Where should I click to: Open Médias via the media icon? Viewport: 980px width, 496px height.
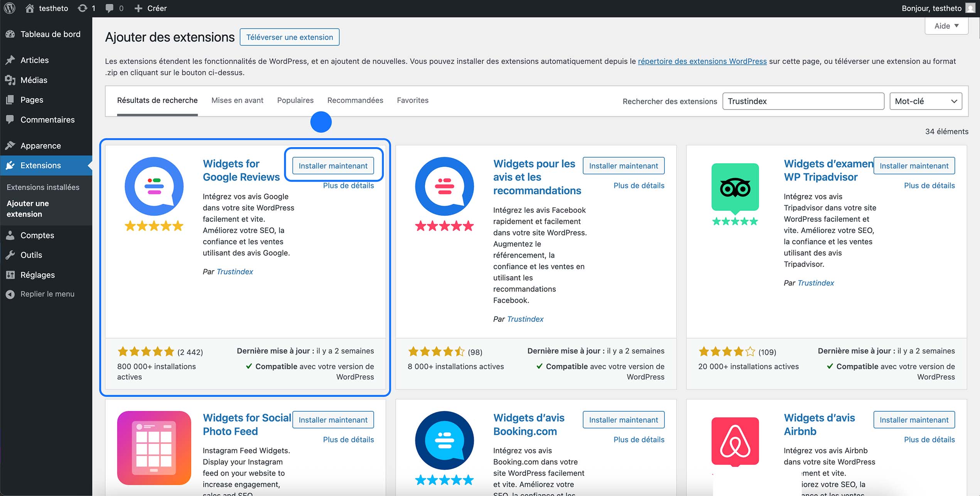pyautogui.click(x=10, y=80)
